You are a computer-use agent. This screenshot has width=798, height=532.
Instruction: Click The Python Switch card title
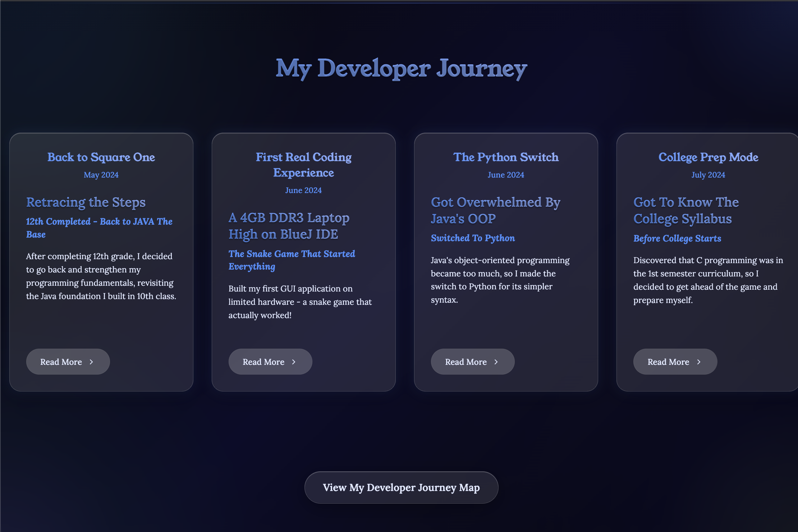point(506,157)
